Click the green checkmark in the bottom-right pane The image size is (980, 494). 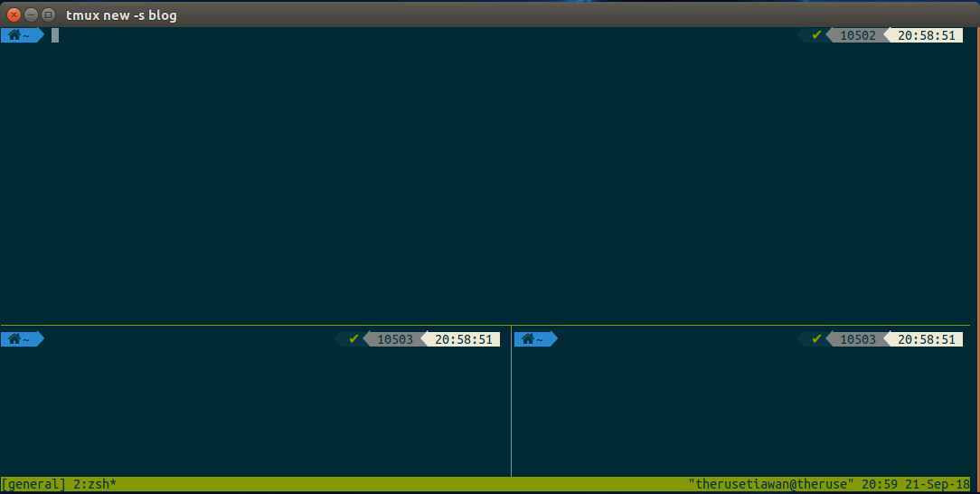pos(816,339)
